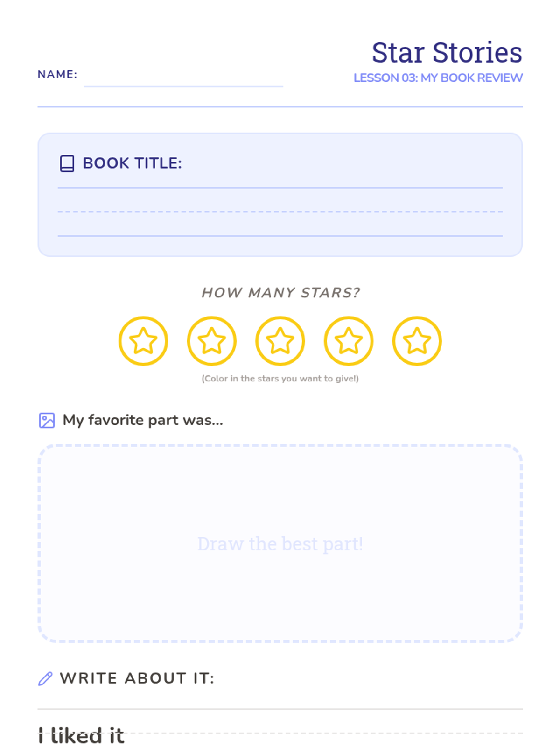Click the bottom Book Title writing line
The image size is (560, 747).
280,236
